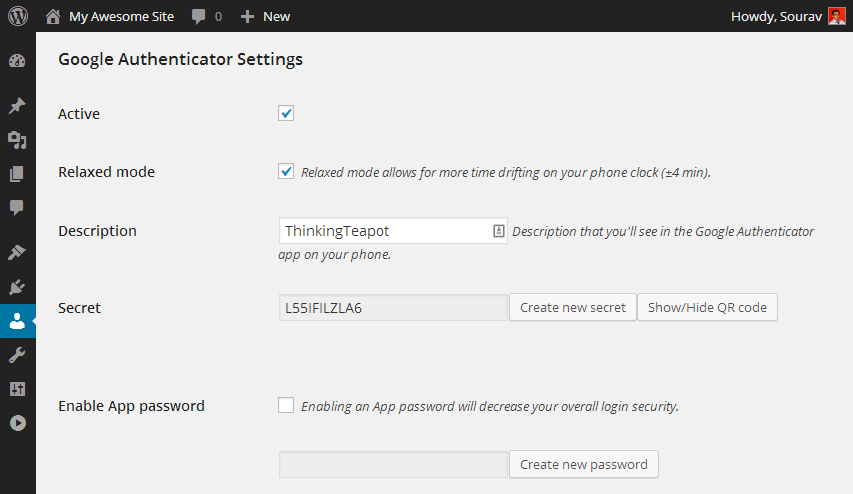Open the + New content menu
Screen dimensions: 853x494
point(266,16)
